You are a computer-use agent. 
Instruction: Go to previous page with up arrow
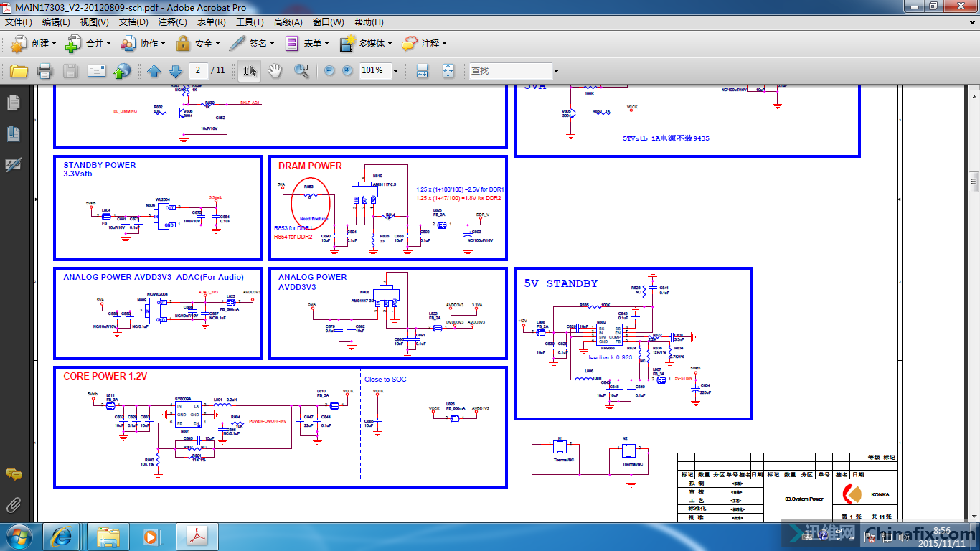coord(154,71)
